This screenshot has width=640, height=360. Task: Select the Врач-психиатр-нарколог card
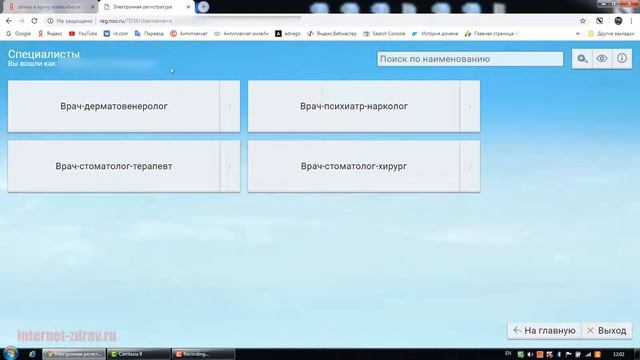pyautogui.click(x=353, y=106)
